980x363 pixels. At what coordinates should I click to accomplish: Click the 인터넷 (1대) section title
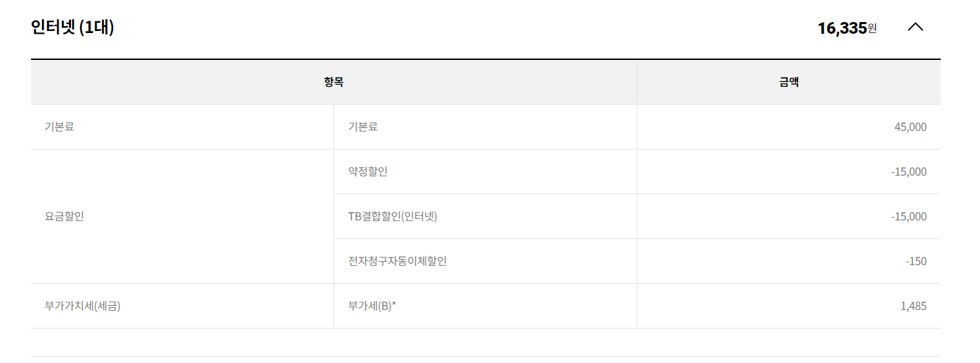coord(72,28)
